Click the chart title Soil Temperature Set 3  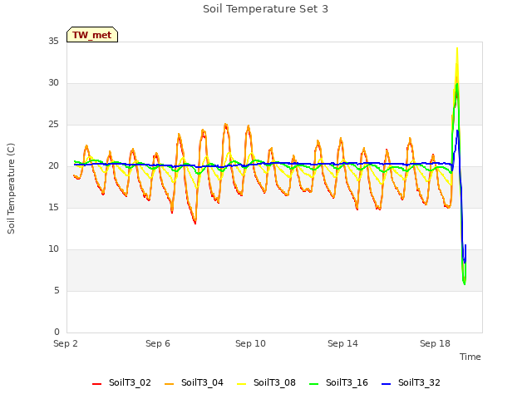266,9
